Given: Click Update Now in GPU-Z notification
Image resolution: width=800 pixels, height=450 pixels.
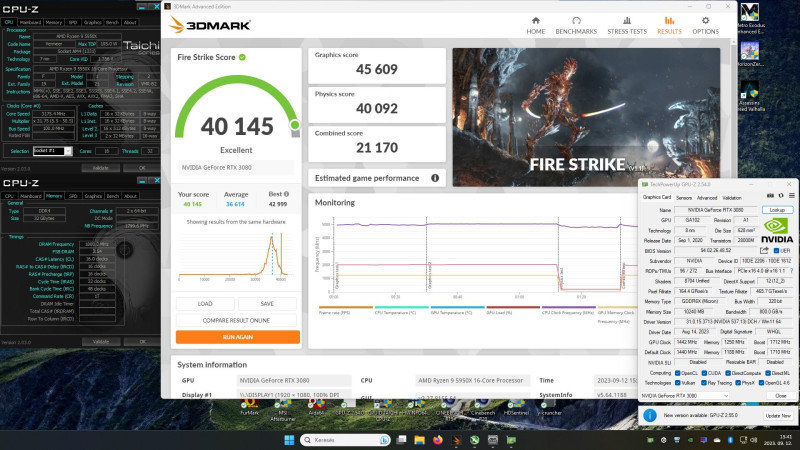Looking at the screenshot, I should (778, 416).
